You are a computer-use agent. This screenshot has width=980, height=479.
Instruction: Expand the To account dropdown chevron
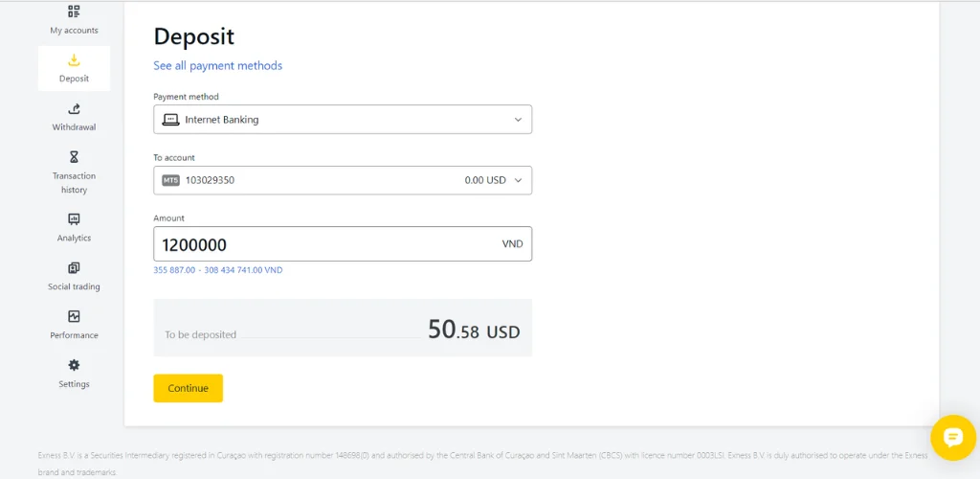pos(518,180)
